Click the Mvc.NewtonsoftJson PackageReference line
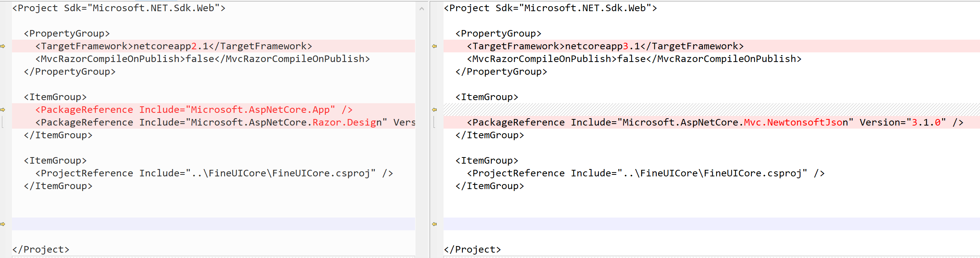The image size is (980, 258). (x=715, y=122)
